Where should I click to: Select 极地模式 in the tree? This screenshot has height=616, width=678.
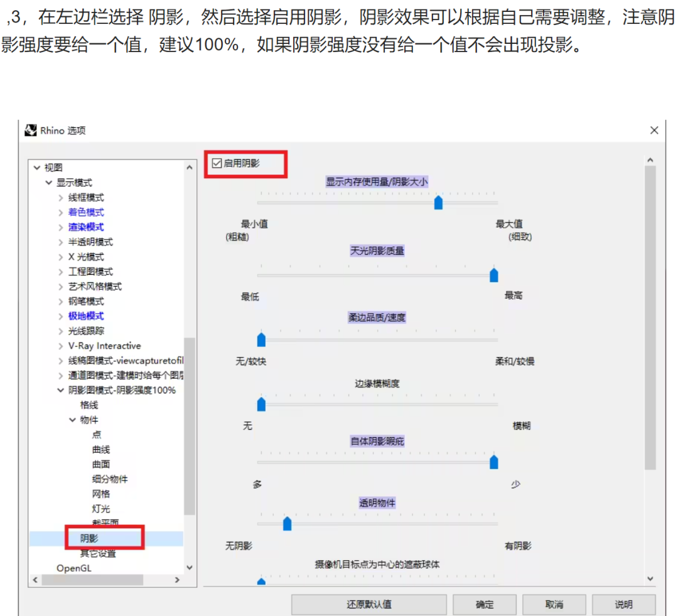point(86,316)
